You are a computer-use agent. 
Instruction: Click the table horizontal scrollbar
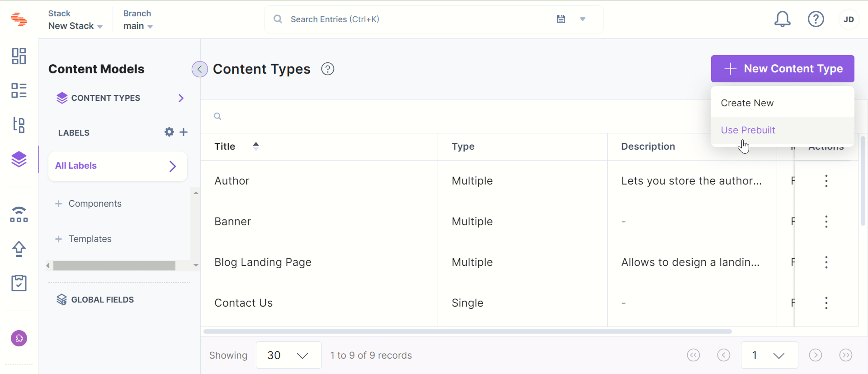467,331
